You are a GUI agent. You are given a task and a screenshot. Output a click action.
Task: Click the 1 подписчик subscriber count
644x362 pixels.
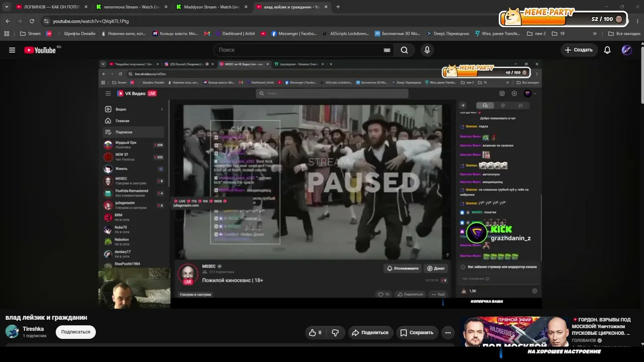[x=35, y=335]
